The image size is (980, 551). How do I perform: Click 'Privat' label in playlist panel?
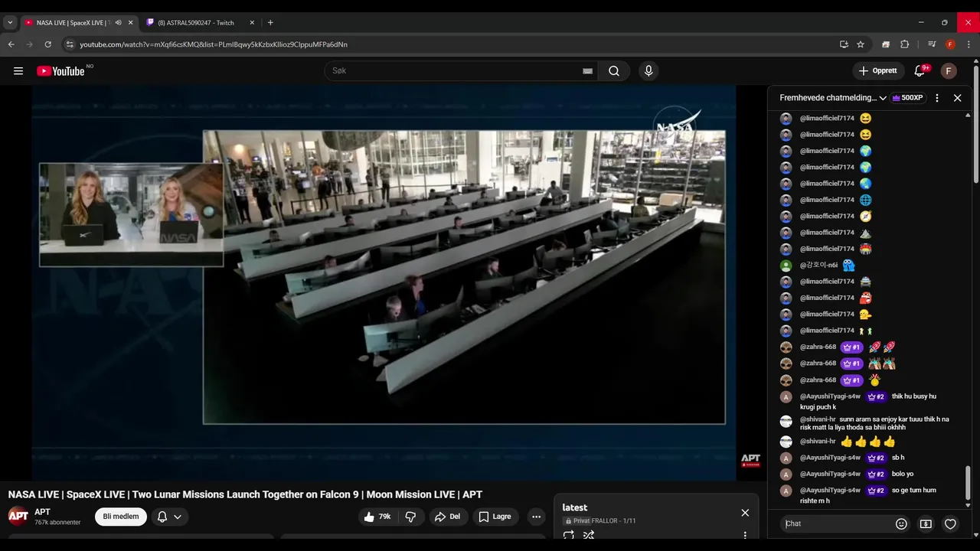pos(581,521)
